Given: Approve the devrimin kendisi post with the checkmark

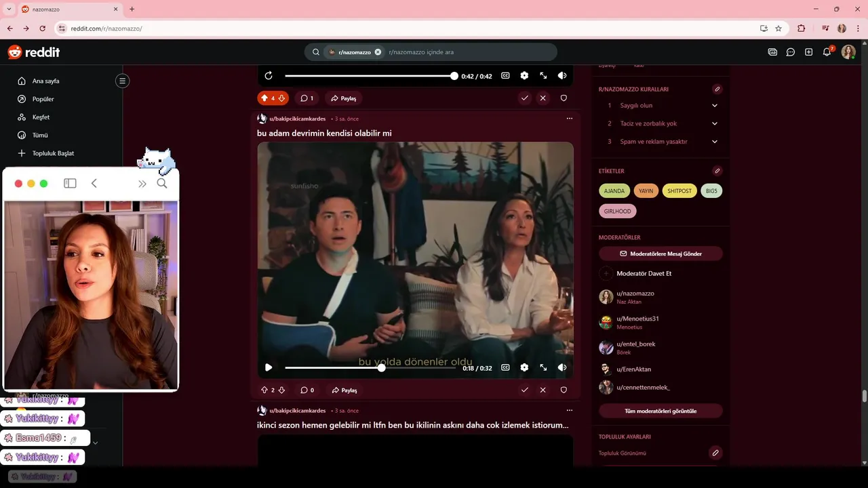Looking at the screenshot, I should pos(524,390).
